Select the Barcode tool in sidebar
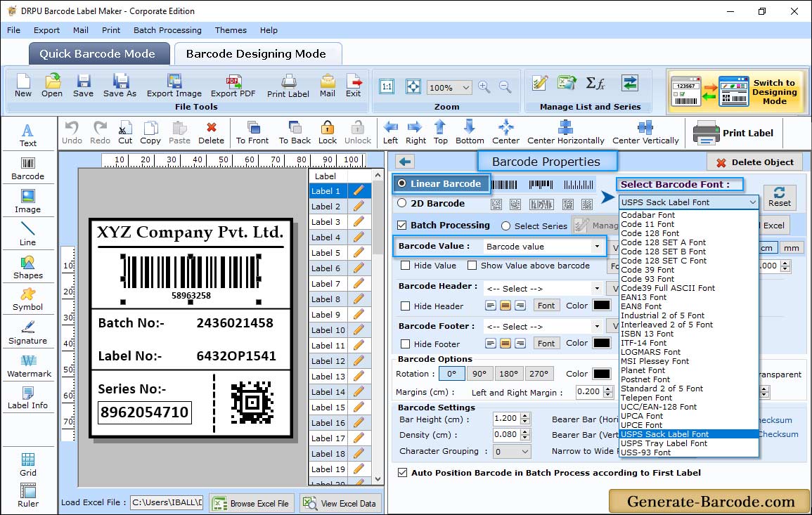Image resolution: width=812 pixels, height=515 pixels. pos(28,169)
